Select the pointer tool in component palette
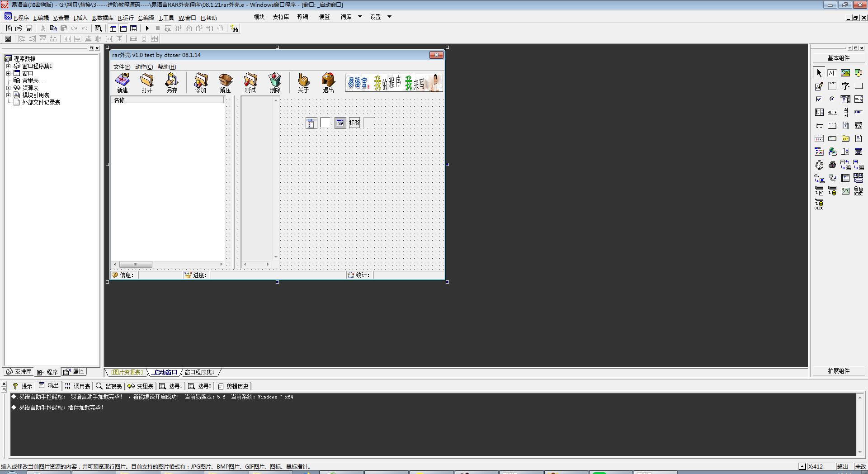Viewport: 868px width, 474px height. [819, 73]
